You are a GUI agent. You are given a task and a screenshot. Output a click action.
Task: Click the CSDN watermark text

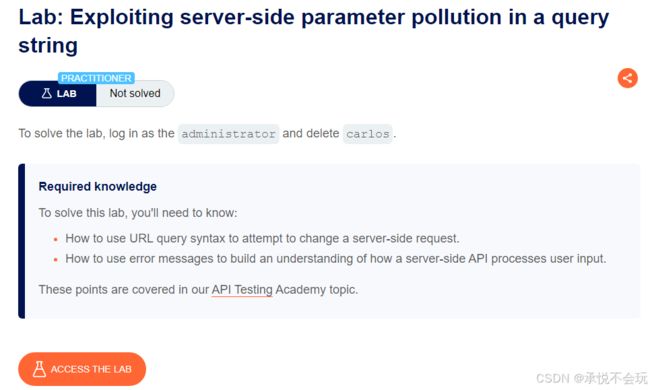click(x=591, y=378)
